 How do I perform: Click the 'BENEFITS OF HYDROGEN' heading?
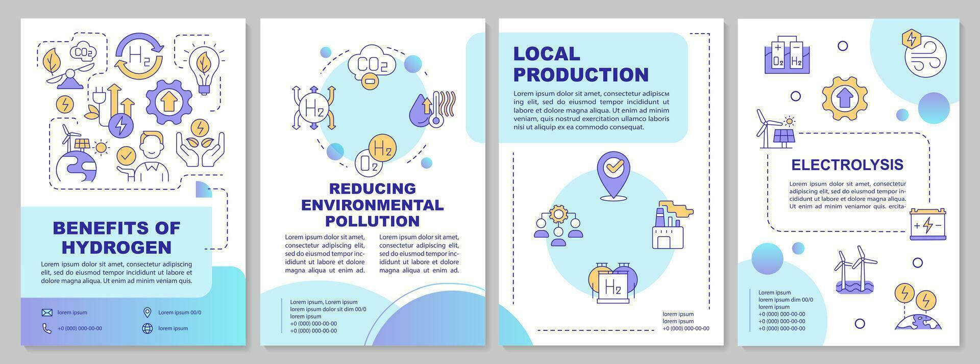tap(116, 238)
